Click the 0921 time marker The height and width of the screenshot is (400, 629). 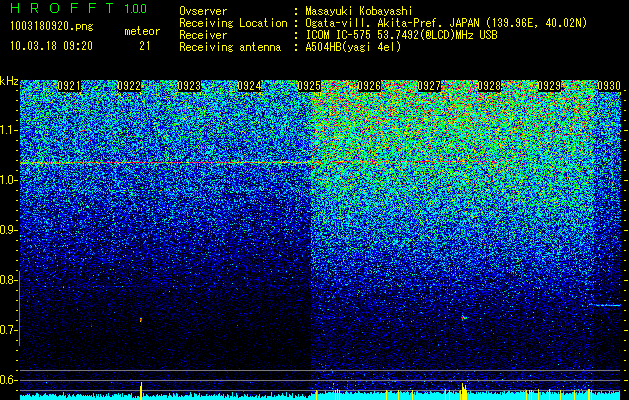(69, 86)
